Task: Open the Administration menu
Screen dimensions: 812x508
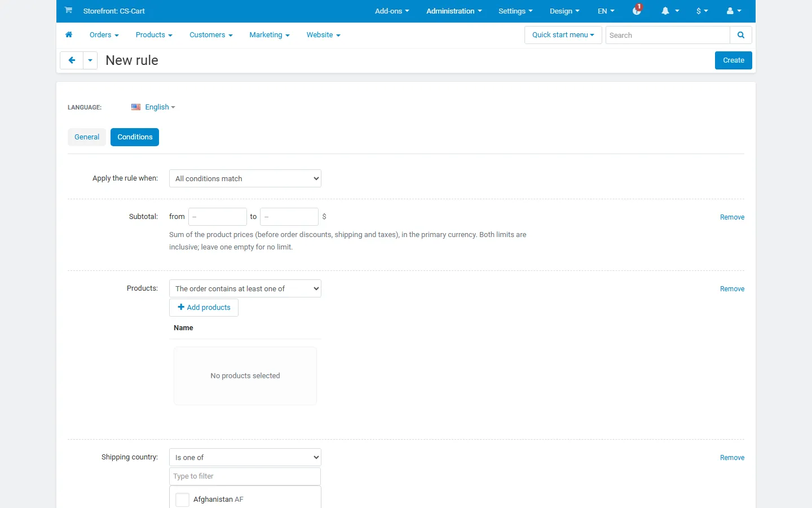Action: [x=454, y=11]
